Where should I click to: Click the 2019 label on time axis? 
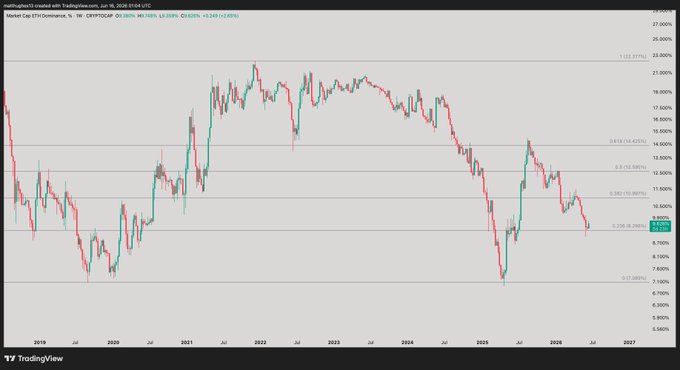click(x=39, y=342)
